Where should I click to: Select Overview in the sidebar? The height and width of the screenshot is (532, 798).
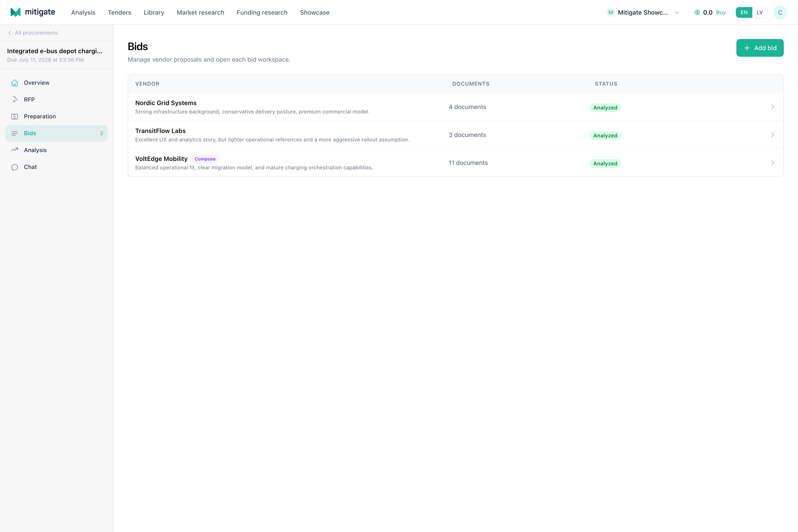click(56, 83)
